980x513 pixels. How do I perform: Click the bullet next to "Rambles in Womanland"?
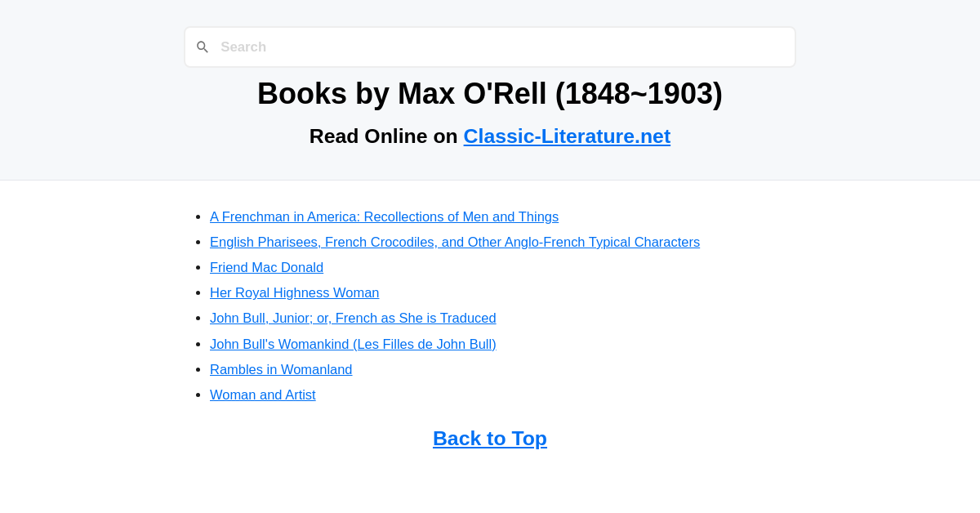198,369
